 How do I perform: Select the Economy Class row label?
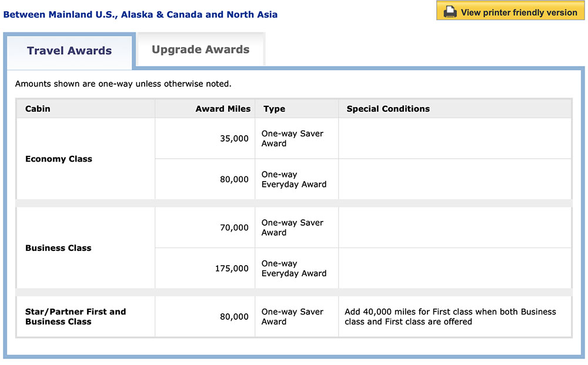(x=58, y=159)
